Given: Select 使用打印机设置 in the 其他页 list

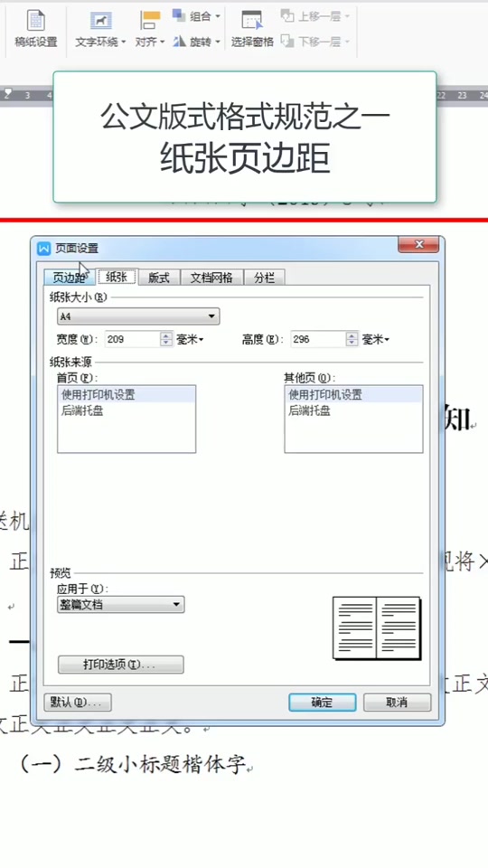Looking at the screenshot, I should [353, 395].
